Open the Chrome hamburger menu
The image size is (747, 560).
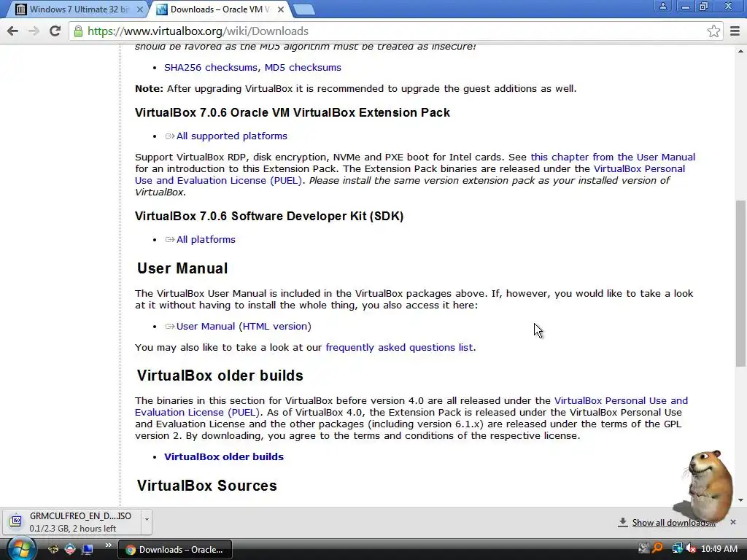735,31
